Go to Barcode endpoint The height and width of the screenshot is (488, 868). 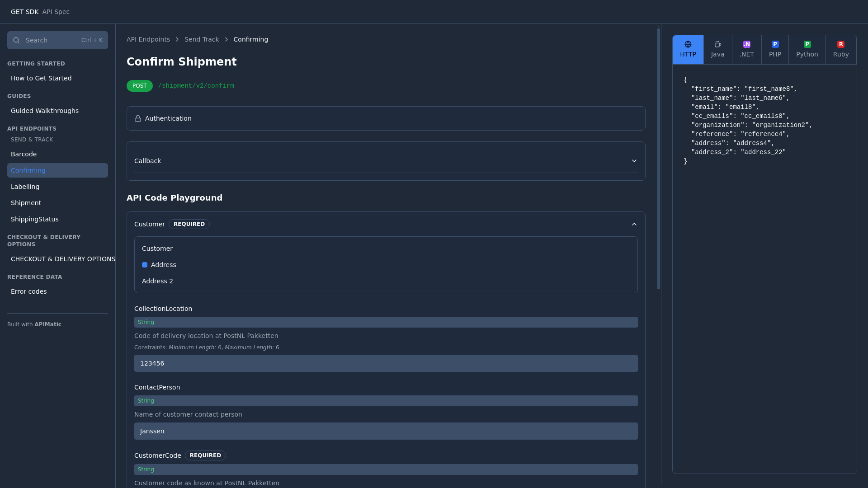coord(57,154)
